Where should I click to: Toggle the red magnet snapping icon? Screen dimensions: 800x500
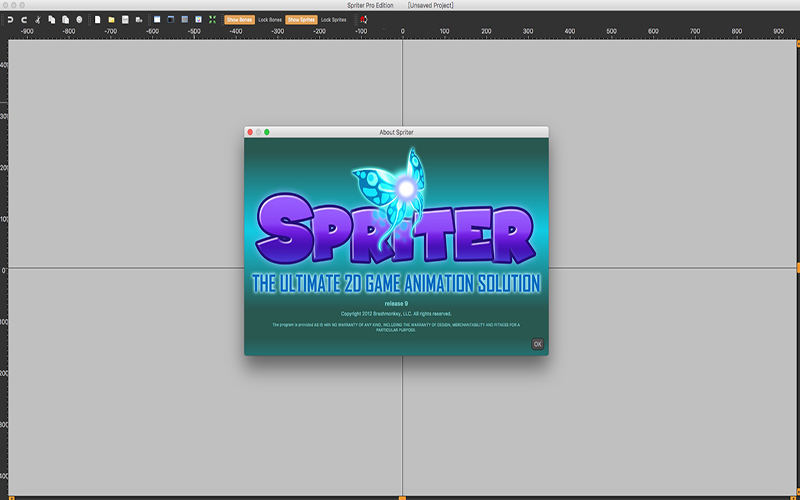click(363, 20)
